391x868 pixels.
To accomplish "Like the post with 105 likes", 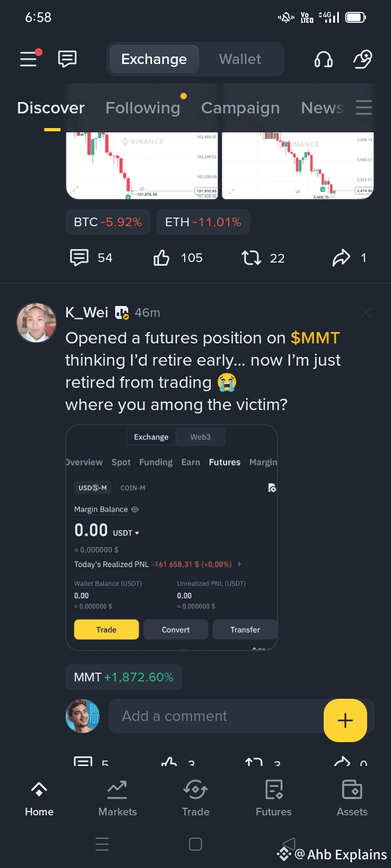I will coord(162,258).
